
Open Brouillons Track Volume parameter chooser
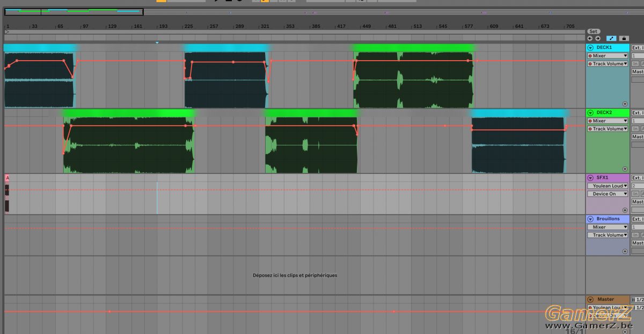click(x=607, y=235)
